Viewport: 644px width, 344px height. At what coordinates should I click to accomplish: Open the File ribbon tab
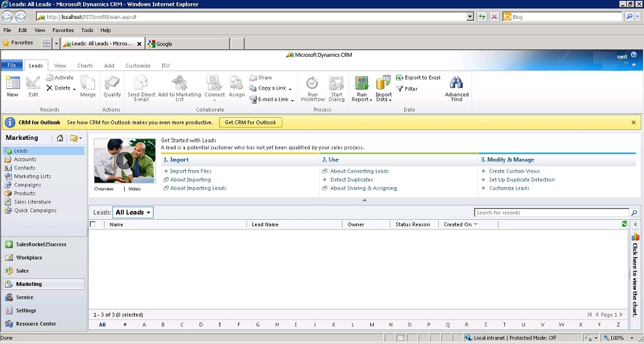point(12,66)
